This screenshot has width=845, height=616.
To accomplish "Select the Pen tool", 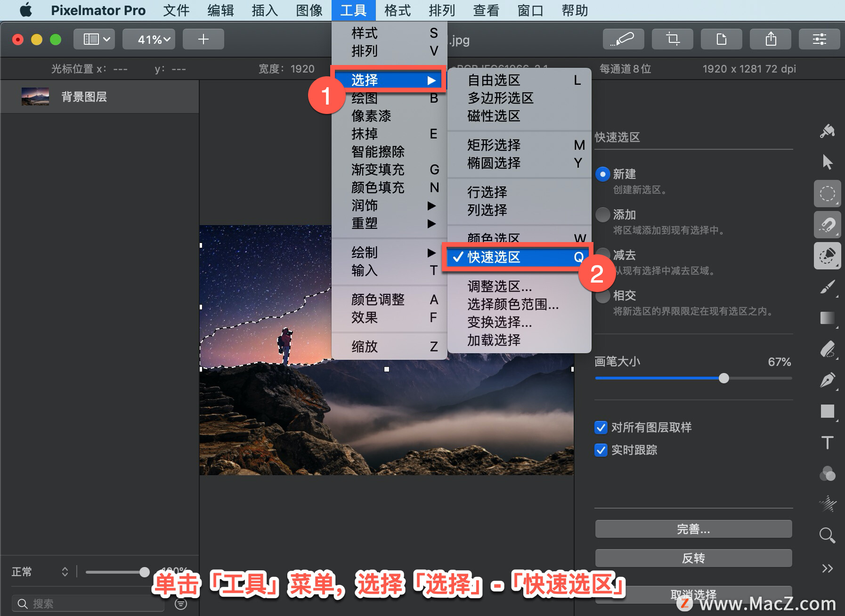I will tap(828, 381).
